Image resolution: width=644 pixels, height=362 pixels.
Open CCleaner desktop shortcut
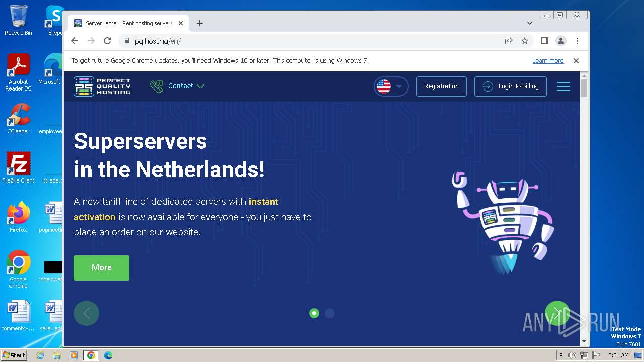click(18, 119)
